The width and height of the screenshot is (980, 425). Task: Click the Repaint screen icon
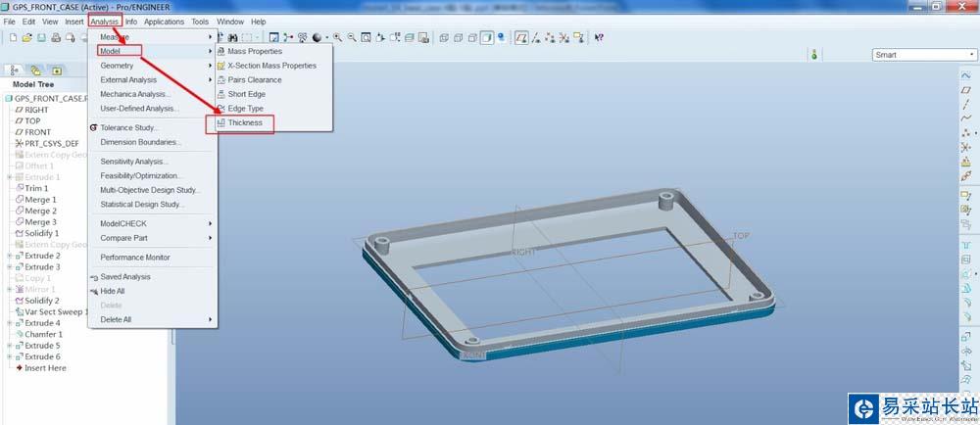[273, 37]
